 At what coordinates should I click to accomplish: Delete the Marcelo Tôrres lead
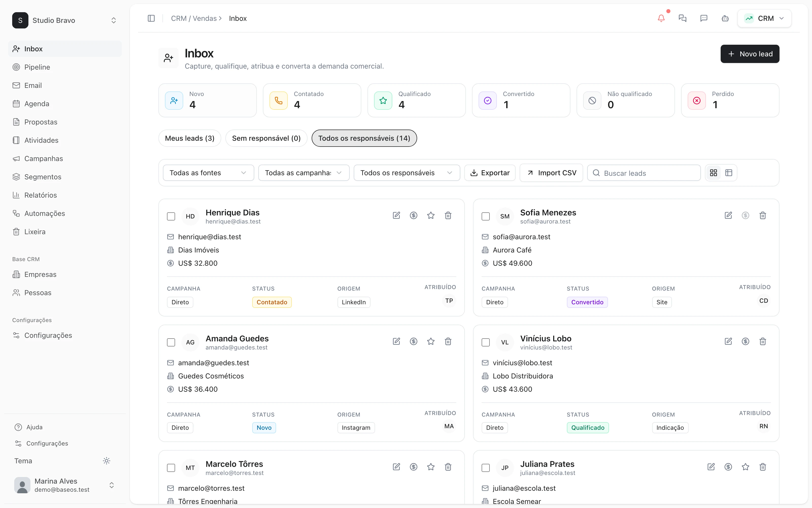[x=448, y=467]
